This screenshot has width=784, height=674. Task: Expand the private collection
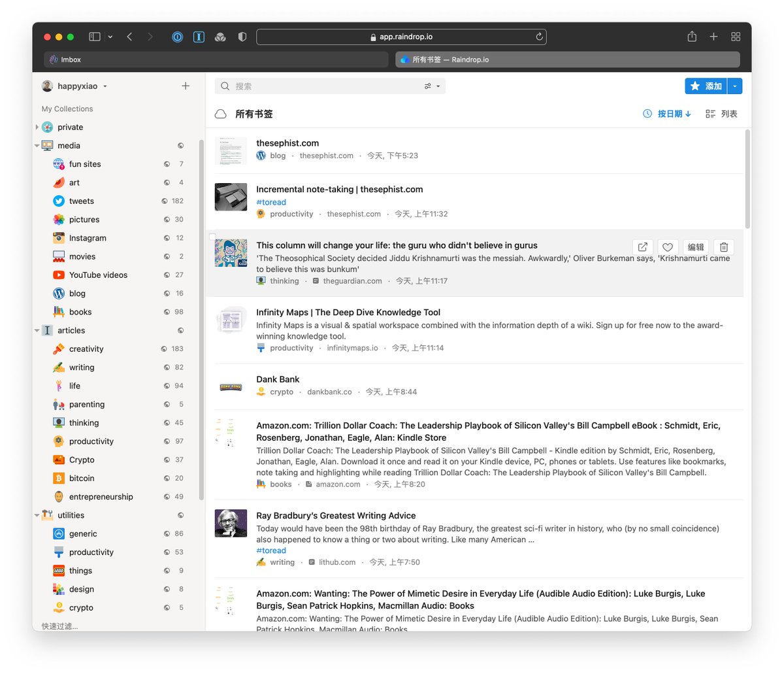click(37, 127)
